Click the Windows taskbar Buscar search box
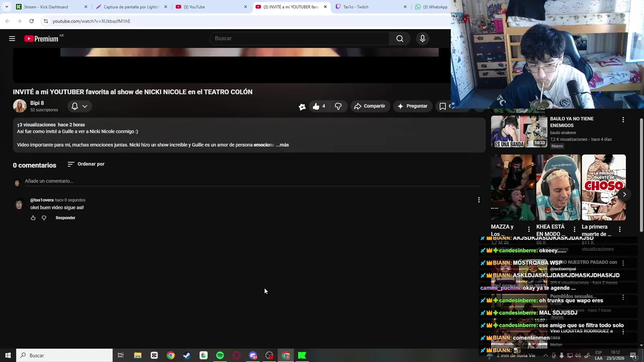The image size is (644, 362). (64, 355)
